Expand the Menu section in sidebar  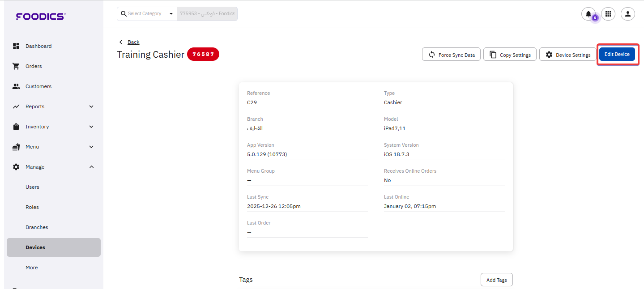click(x=91, y=147)
